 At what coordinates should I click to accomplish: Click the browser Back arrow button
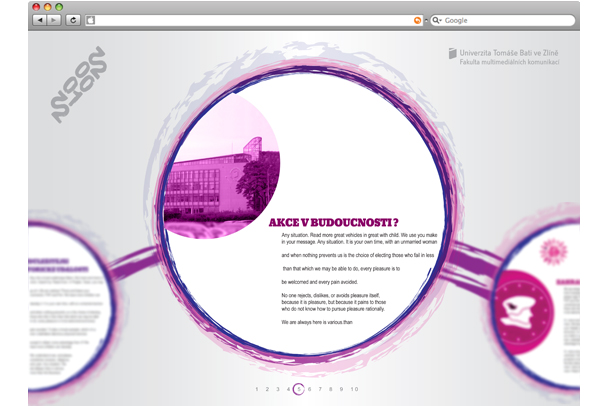click(38, 20)
